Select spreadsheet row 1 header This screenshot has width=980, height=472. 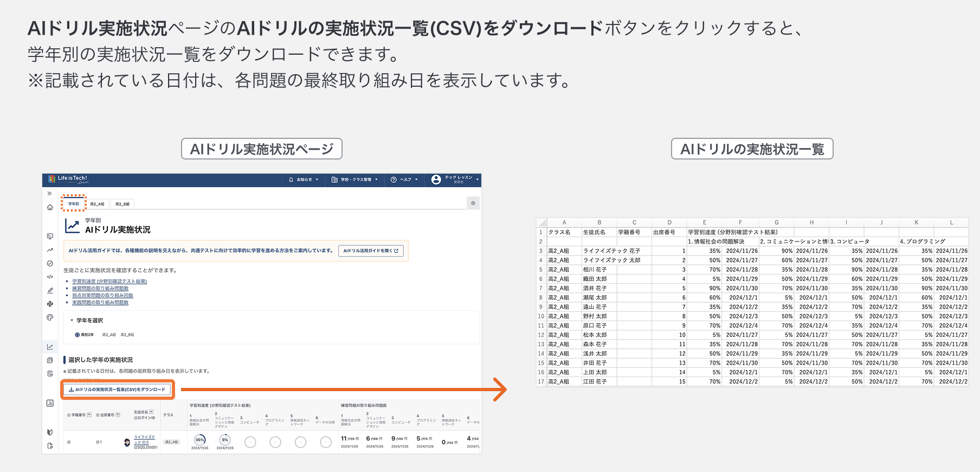pyautogui.click(x=541, y=232)
